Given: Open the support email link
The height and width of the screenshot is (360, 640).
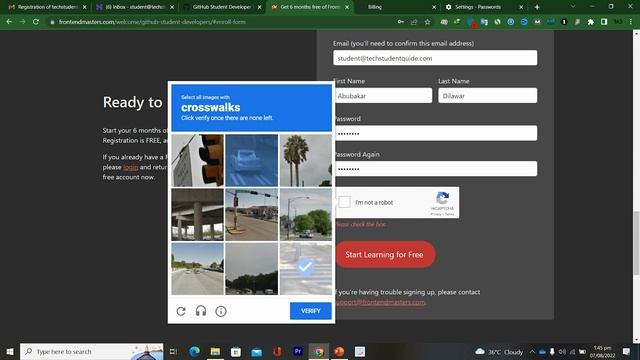Looking at the screenshot, I should click(x=380, y=302).
